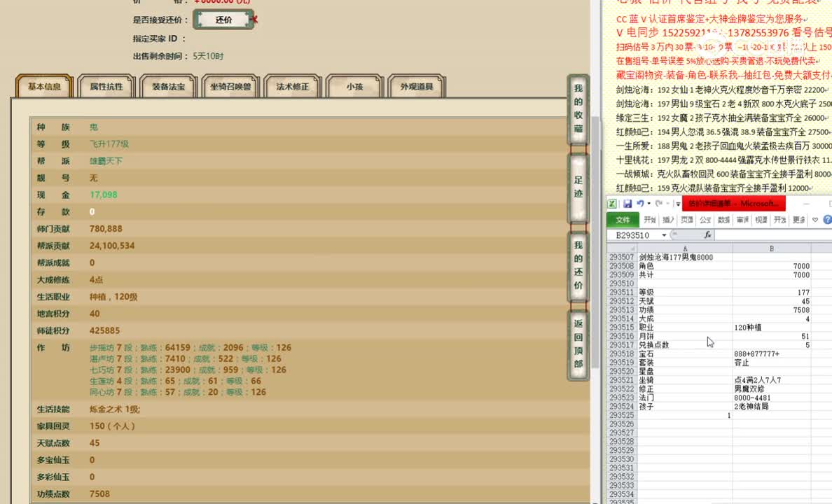832x504 pixels.
Task: Click the Insert Function fx icon
Action: (x=708, y=235)
